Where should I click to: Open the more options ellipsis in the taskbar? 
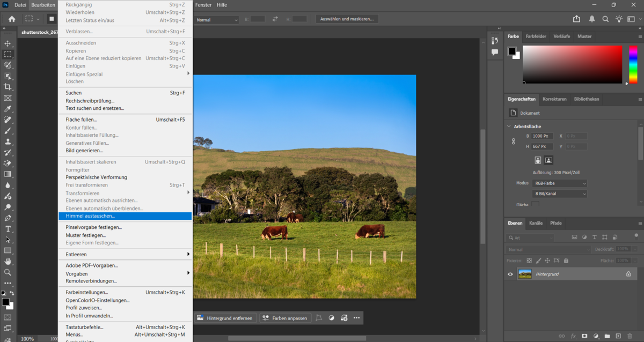[356, 318]
